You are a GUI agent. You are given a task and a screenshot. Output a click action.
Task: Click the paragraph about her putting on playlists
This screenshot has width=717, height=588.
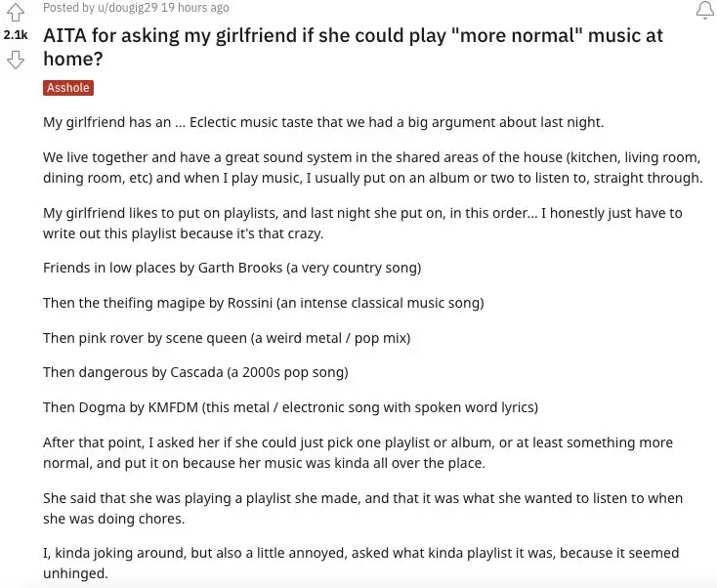pos(362,223)
